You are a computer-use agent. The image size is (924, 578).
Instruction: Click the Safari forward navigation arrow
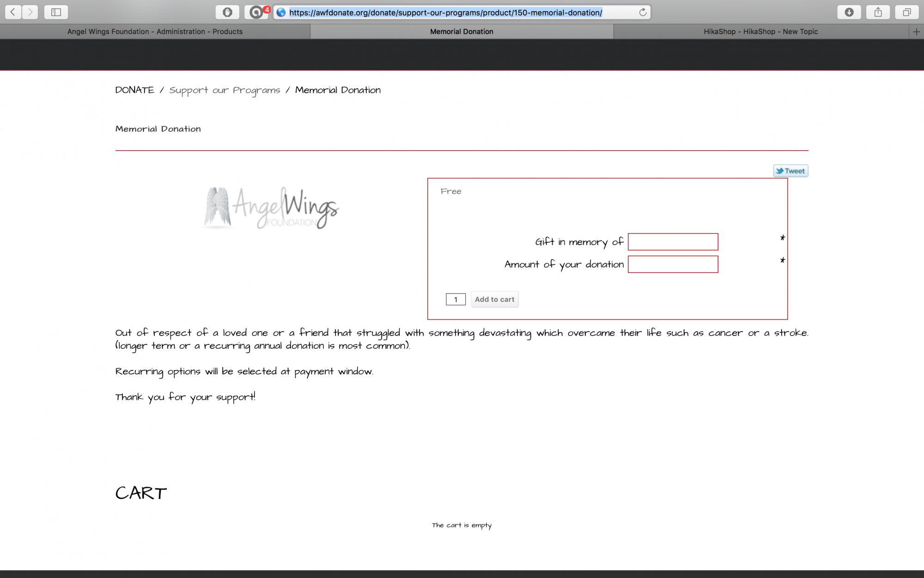point(30,12)
